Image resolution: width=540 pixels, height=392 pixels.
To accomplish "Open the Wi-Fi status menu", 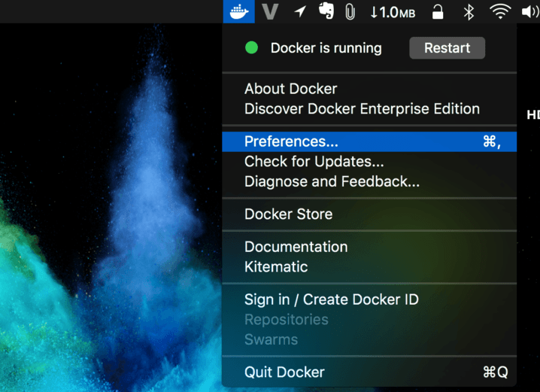I will (500, 12).
